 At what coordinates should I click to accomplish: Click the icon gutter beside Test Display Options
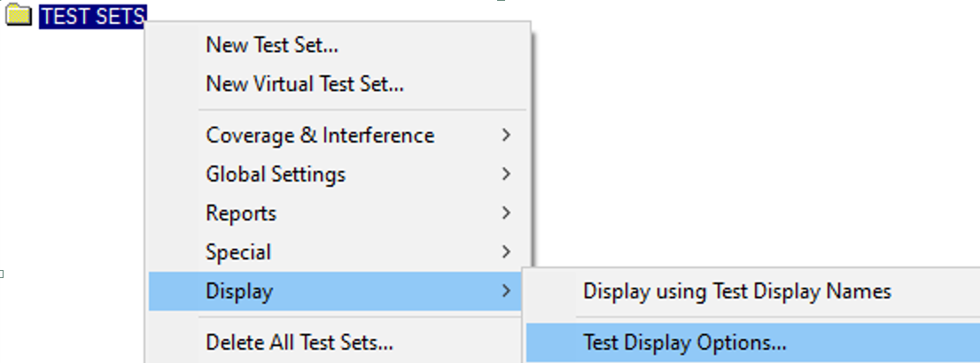click(551, 343)
